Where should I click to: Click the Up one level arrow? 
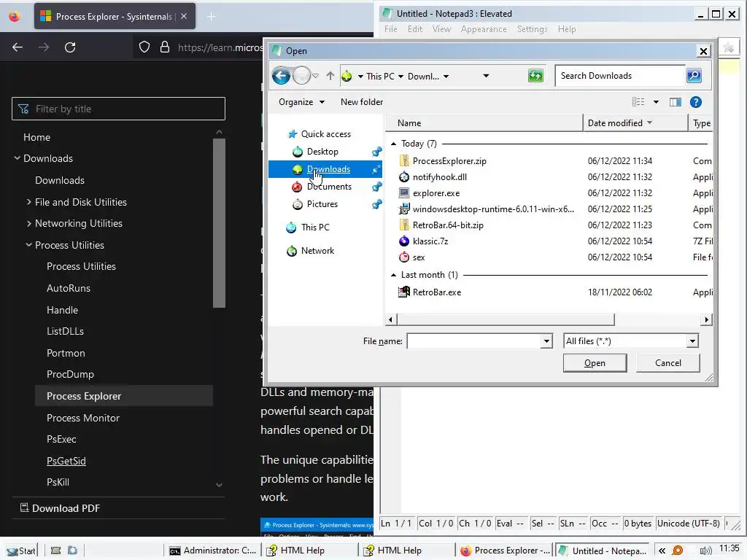[330, 76]
